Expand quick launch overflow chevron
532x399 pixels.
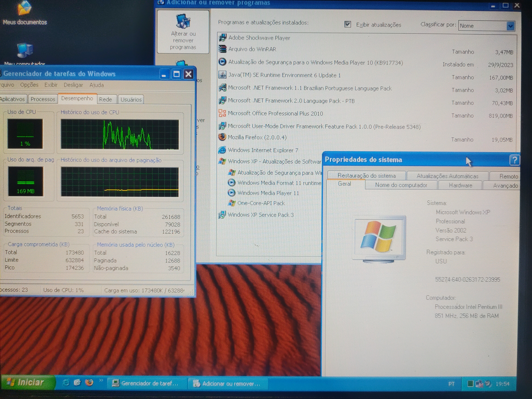(x=101, y=380)
